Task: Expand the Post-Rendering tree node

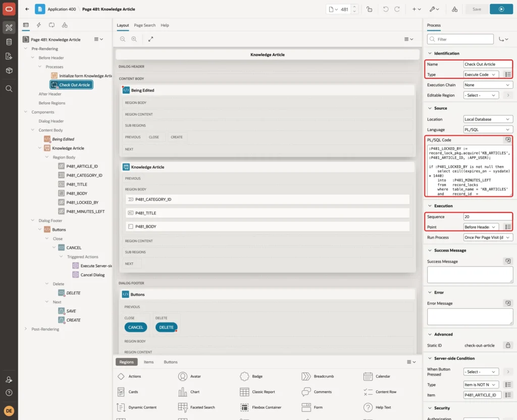Action: pos(26,329)
